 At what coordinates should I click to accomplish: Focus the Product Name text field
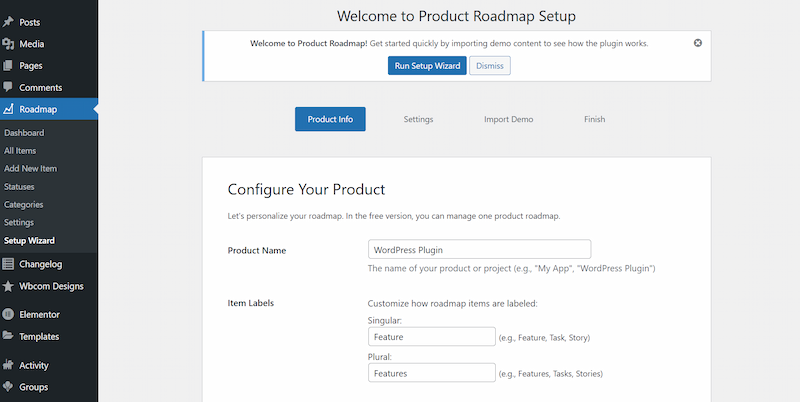point(479,249)
